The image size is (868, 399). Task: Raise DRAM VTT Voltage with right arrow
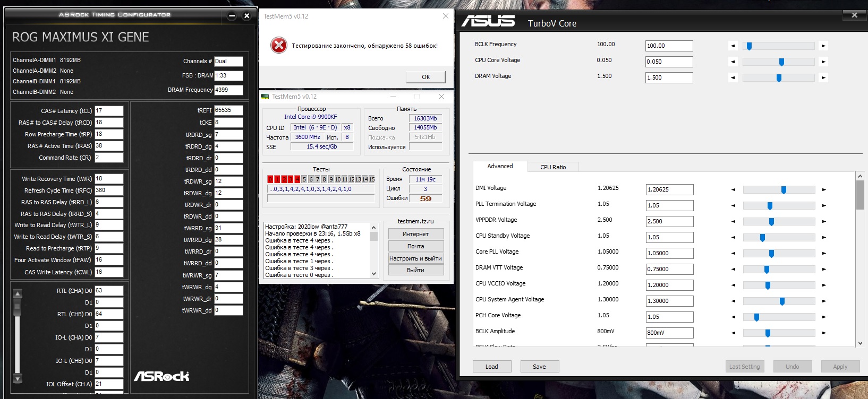824,269
